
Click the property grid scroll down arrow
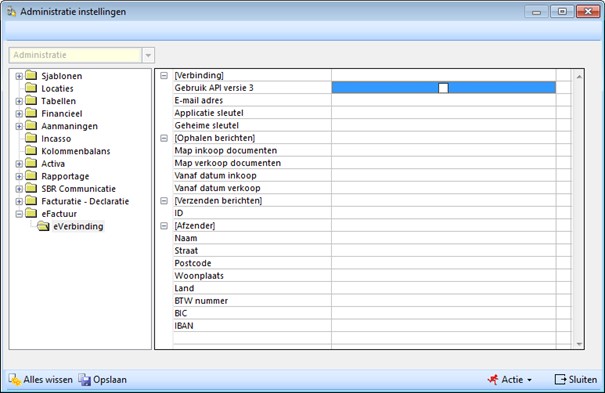(579, 344)
